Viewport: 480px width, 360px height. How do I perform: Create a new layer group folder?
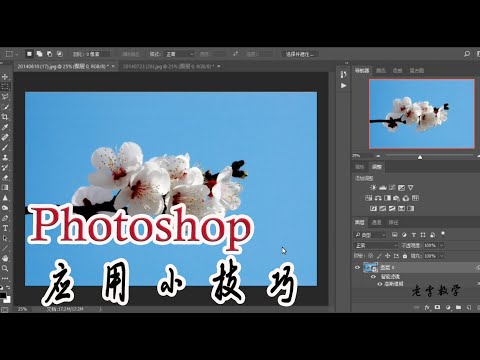[x=459, y=307]
